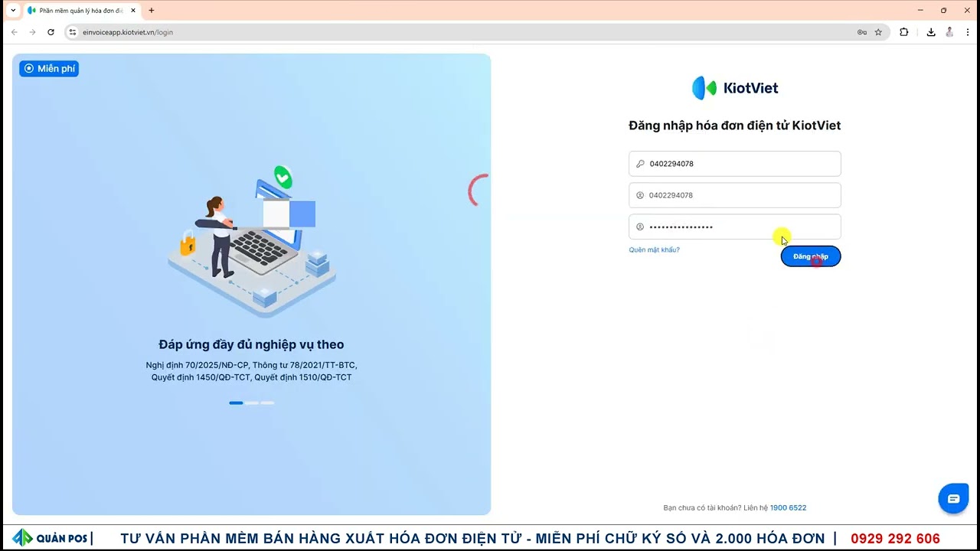
Task: Select the third carousel indicator dot
Action: 267,403
